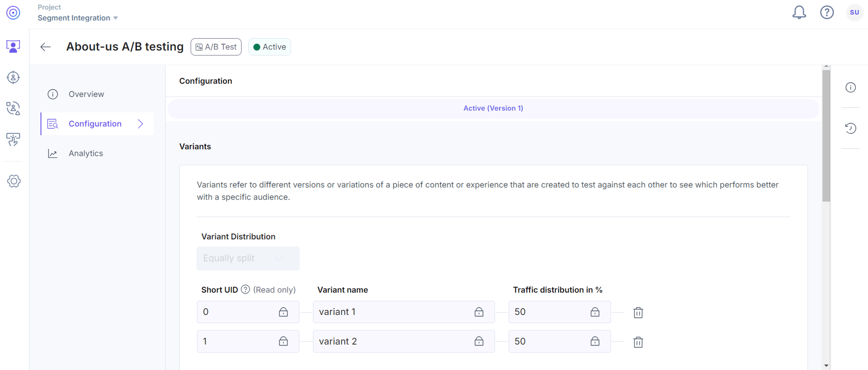The height and width of the screenshot is (370, 868).
Task: Delete variant 1 with trash icon
Action: (638, 312)
